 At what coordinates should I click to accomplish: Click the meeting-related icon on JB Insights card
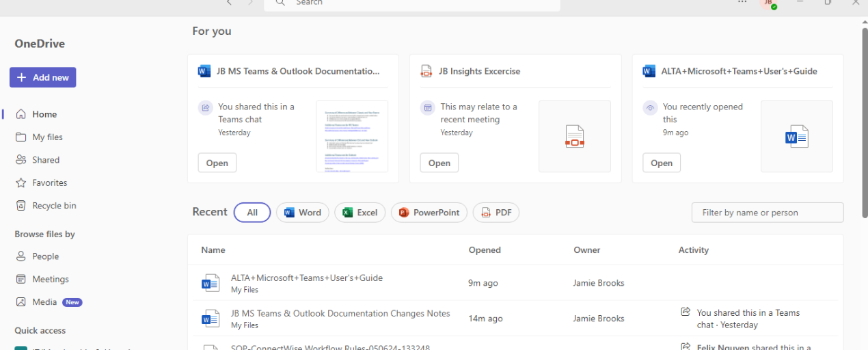[427, 107]
